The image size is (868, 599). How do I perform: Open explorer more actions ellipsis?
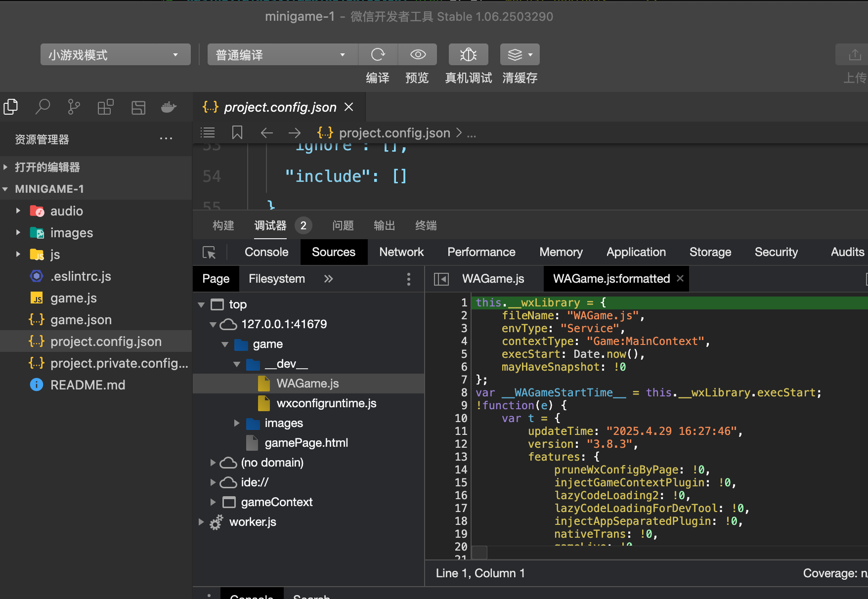(166, 139)
